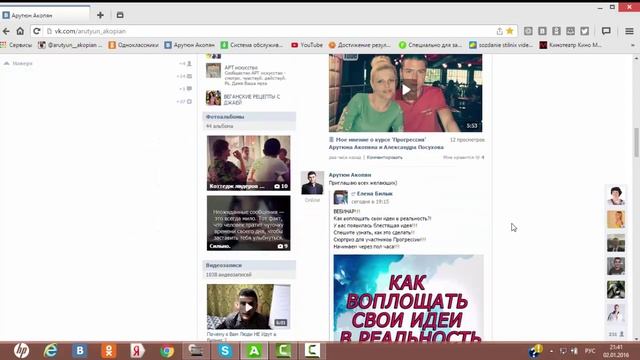Open the online friends counter icon
Viewport: 640px width, 360px height.
pyautogui.click(x=617, y=334)
